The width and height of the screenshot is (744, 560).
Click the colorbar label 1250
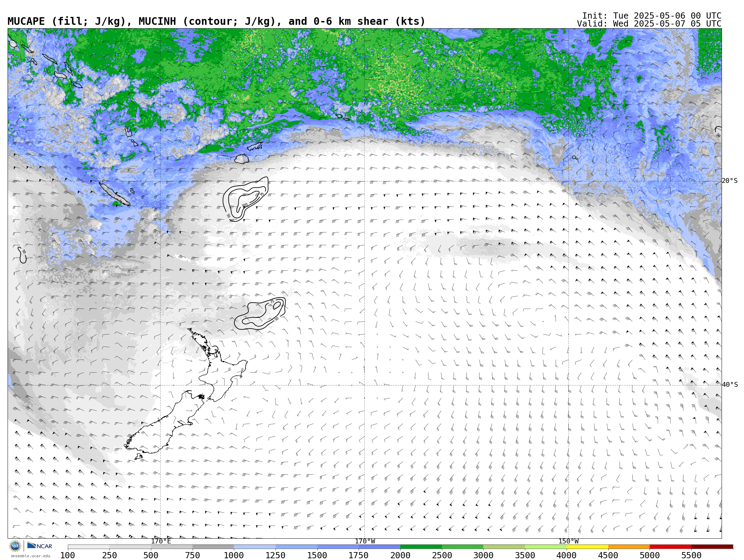[x=276, y=556]
